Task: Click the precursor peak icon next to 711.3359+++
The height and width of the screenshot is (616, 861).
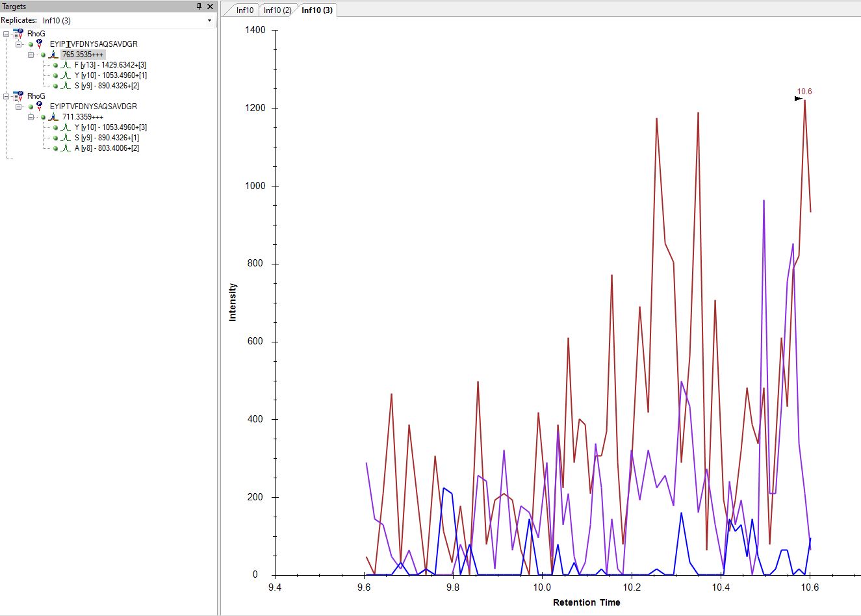Action: [x=53, y=117]
